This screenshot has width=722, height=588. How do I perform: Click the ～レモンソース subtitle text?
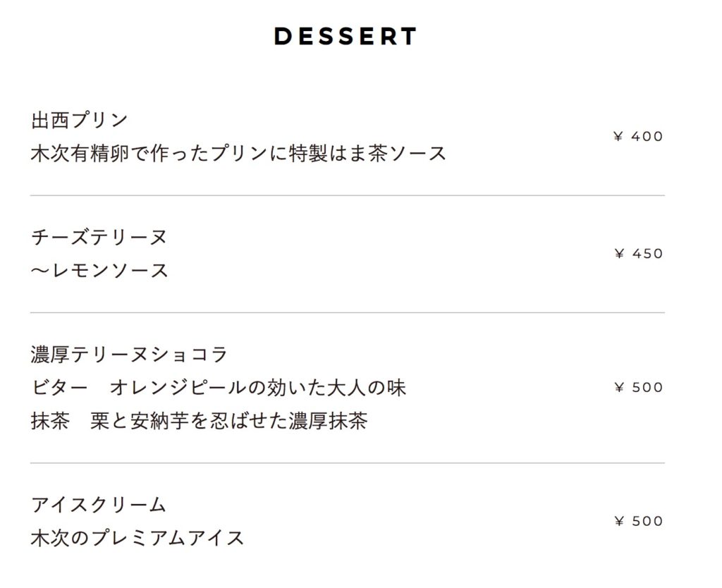coord(99,271)
